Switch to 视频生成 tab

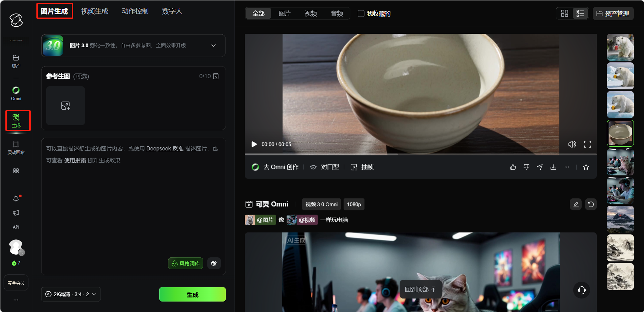[x=95, y=11]
